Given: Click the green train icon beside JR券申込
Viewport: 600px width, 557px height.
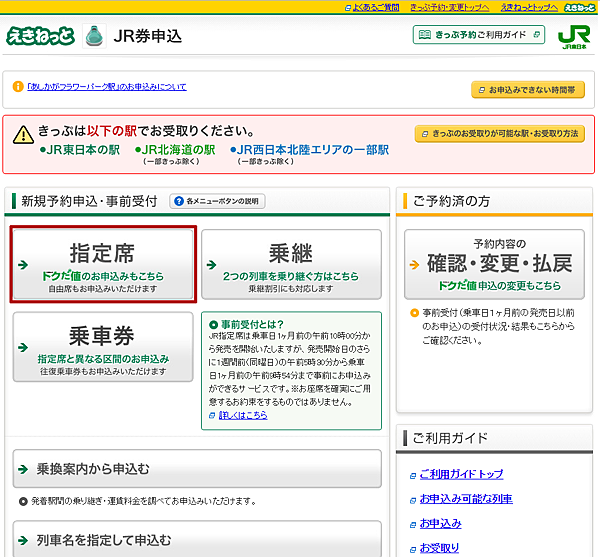Looking at the screenshot, I should point(94,36).
